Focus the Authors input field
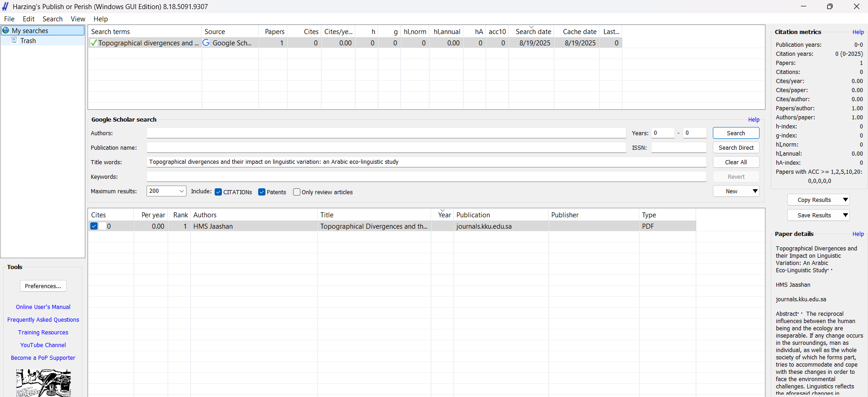Image resolution: width=868 pixels, height=397 pixels. tap(386, 133)
